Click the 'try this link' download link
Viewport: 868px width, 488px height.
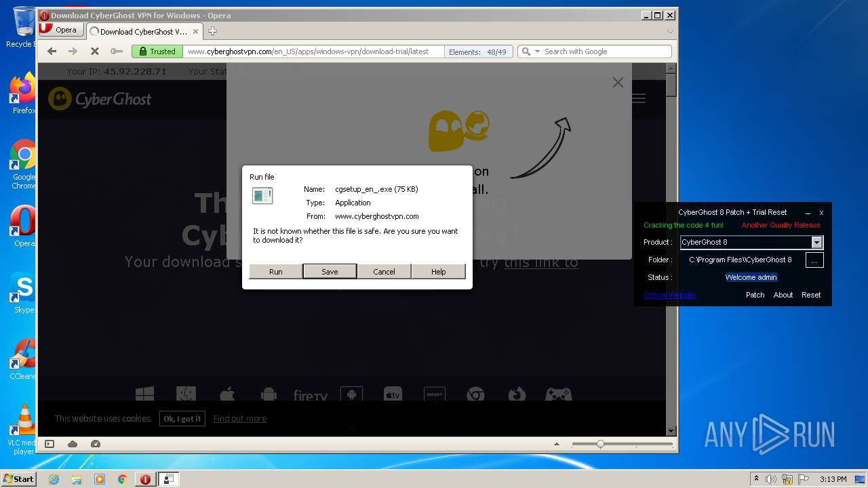540,262
